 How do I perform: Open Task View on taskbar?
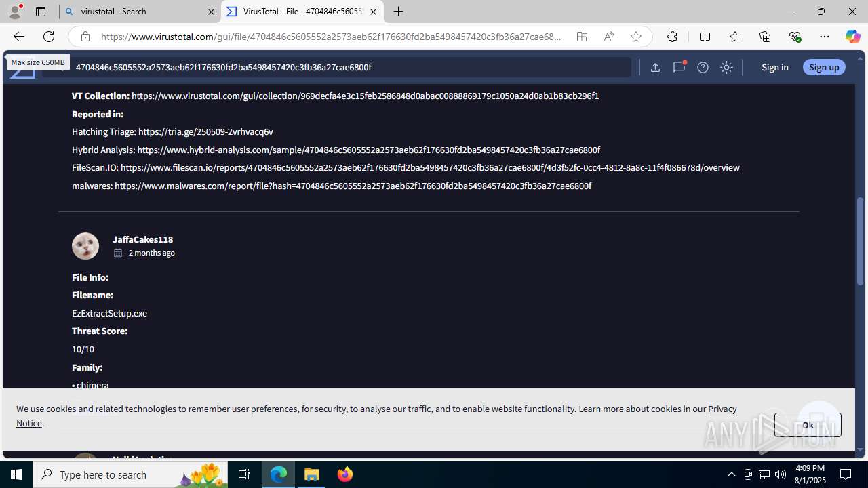tap(244, 474)
